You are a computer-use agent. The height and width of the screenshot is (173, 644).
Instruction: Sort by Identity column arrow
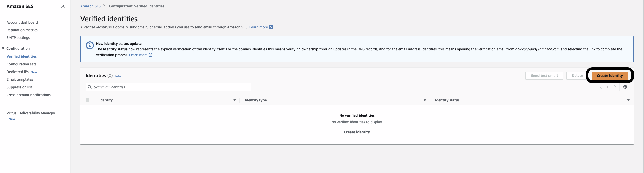pos(235,100)
